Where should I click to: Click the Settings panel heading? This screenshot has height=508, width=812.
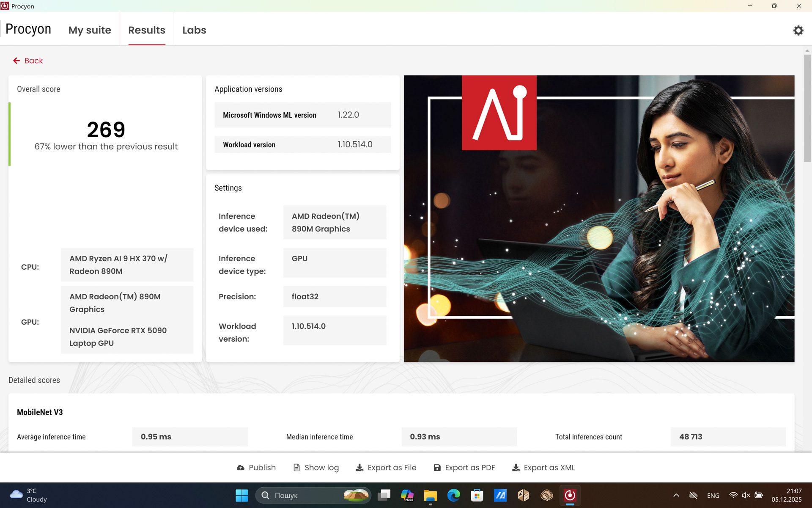(228, 188)
